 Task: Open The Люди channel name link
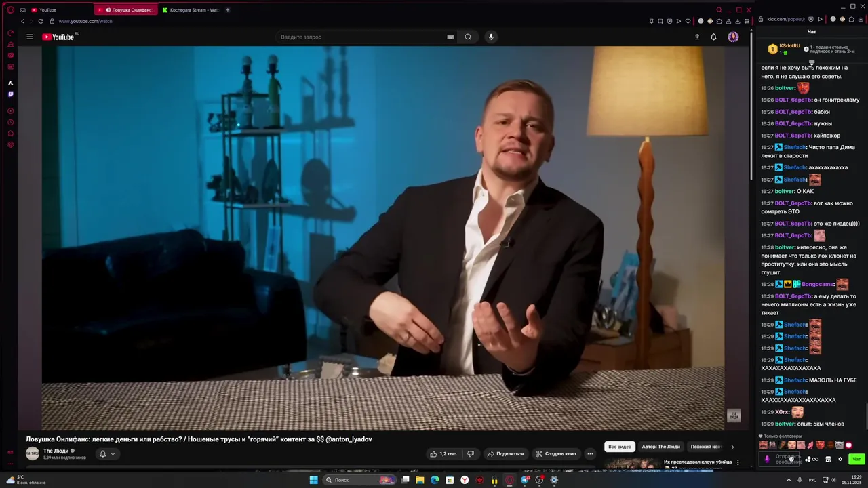56,451
